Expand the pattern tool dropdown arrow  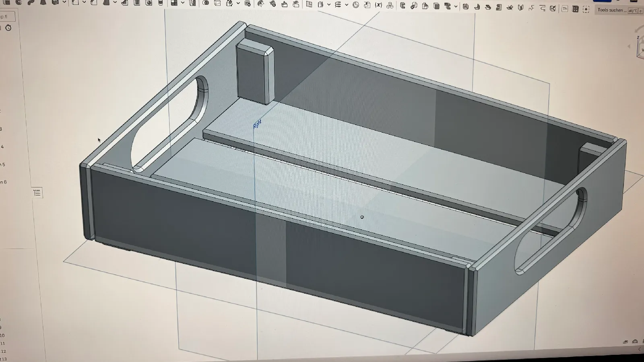click(183, 2)
